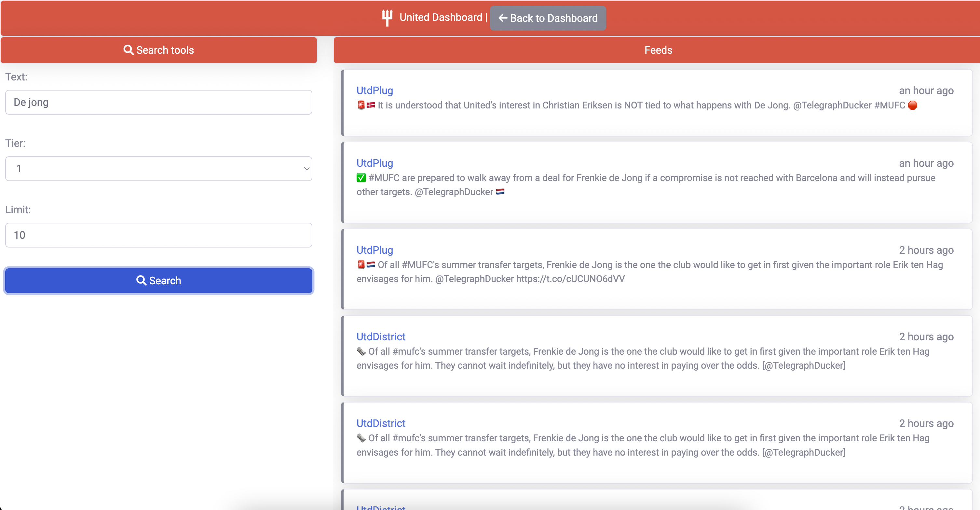The width and height of the screenshot is (980, 510).
Task: Click the Search tools panel header
Action: 159,50
